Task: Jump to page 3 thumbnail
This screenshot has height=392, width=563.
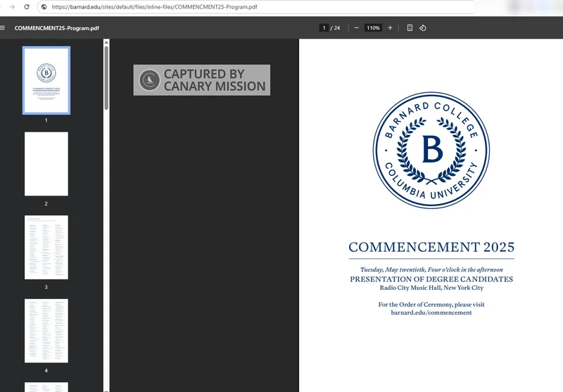Action: 46,247
